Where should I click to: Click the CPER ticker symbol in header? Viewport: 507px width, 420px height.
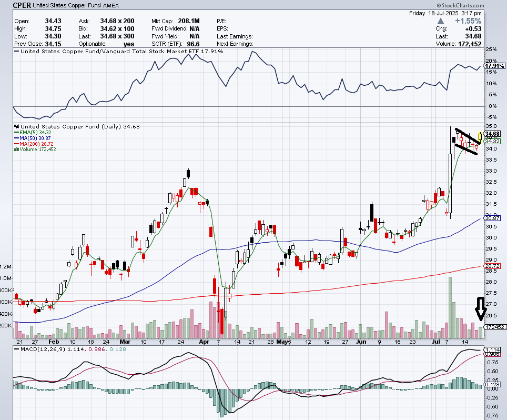(x=22, y=5)
